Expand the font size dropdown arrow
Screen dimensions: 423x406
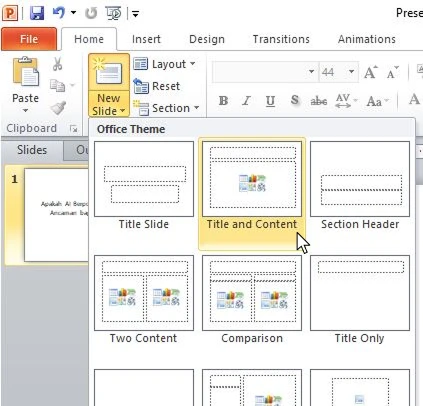click(351, 72)
